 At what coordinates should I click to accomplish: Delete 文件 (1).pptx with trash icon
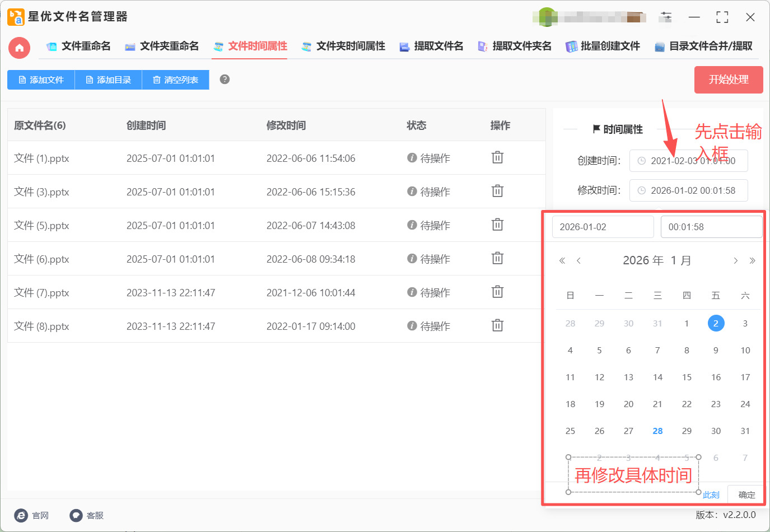pos(497,157)
